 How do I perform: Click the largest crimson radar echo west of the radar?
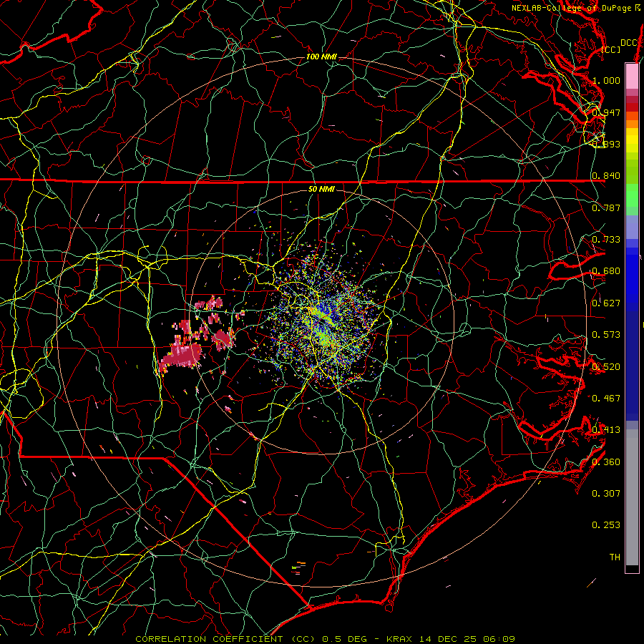tap(182, 354)
